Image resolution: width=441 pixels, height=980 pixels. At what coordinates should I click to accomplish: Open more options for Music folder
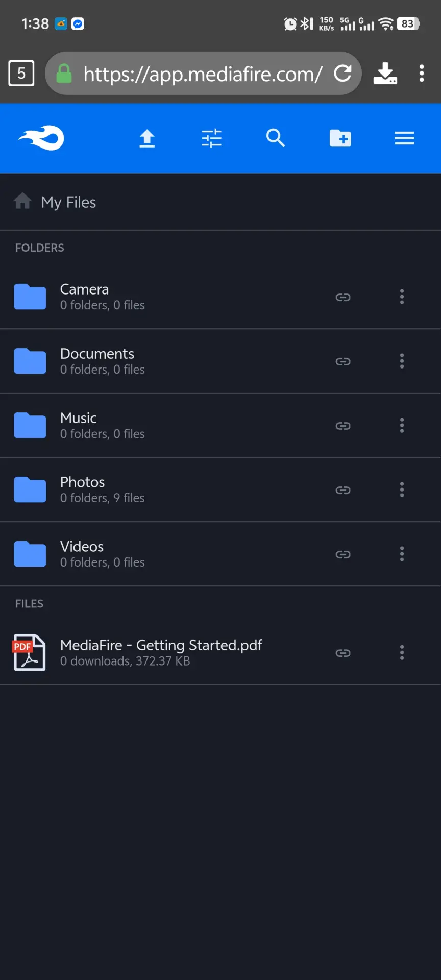[x=402, y=425]
